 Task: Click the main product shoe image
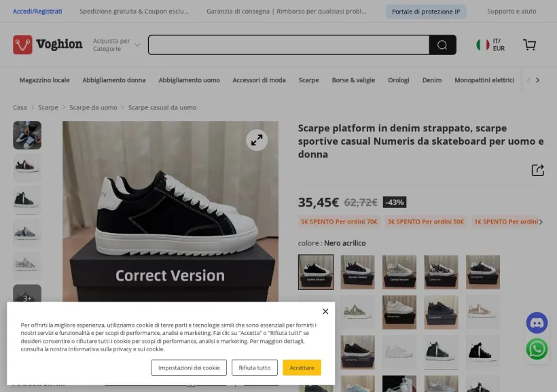170,211
